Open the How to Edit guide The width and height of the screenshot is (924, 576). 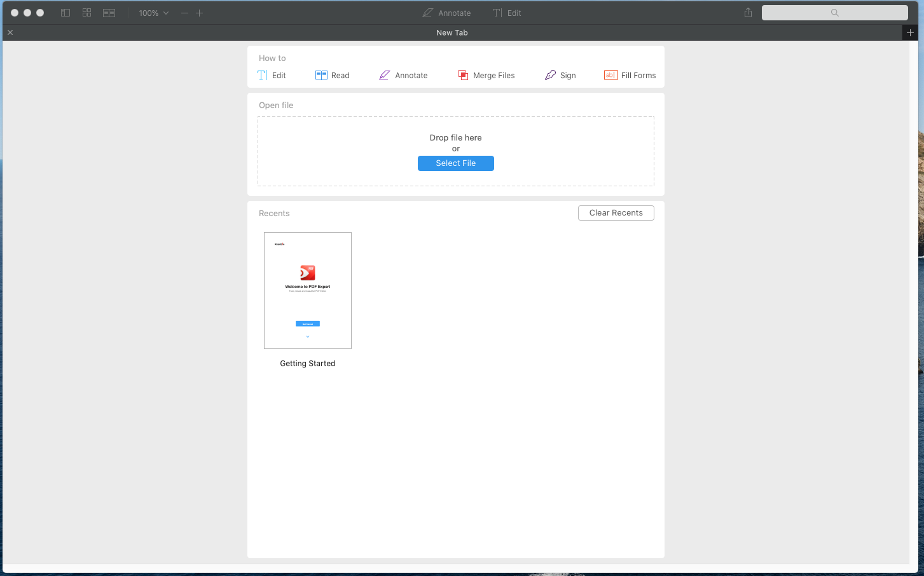coord(272,75)
